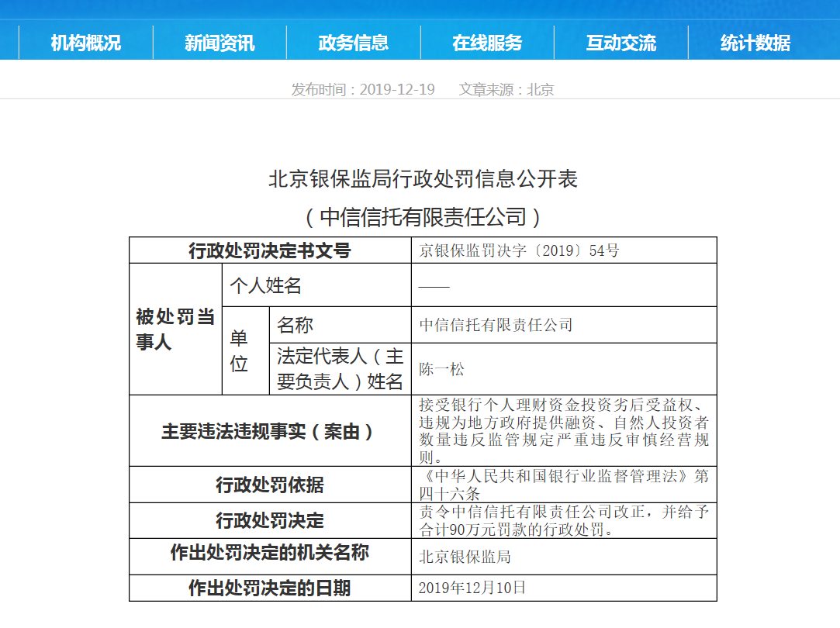Switch to the 统计数据 menu

point(755,43)
